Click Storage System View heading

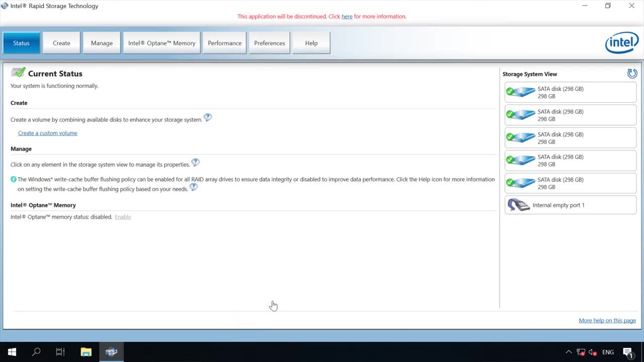click(529, 74)
